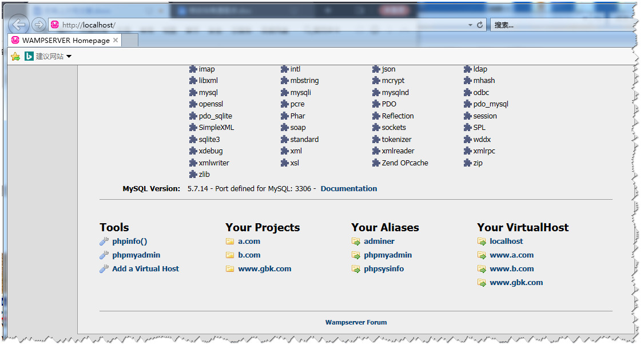Screen dimensions: 644x348
Task: Expand the 建议网站 dropdown arrow
Action: (x=69, y=56)
